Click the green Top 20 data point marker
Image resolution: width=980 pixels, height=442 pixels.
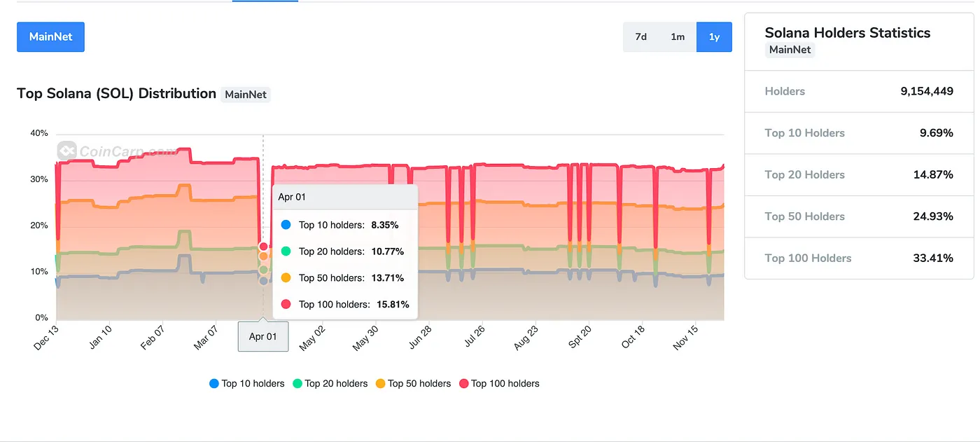[x=263, y=270]
